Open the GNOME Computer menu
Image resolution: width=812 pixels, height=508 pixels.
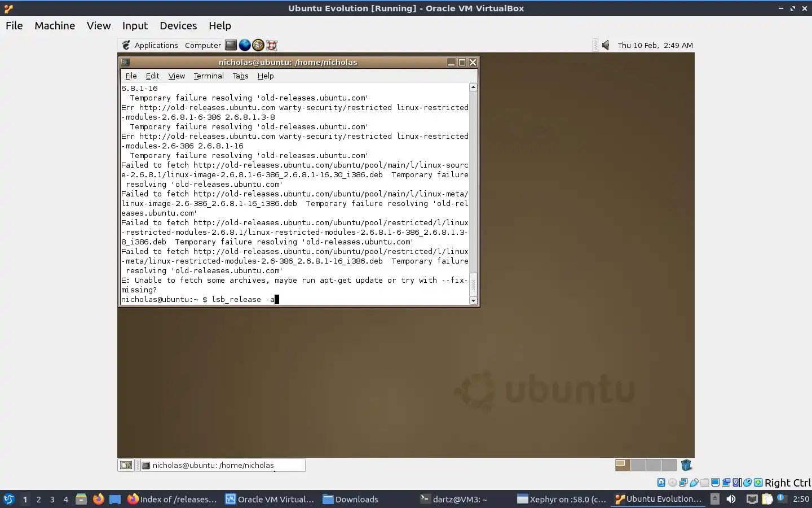click(203, 45)
